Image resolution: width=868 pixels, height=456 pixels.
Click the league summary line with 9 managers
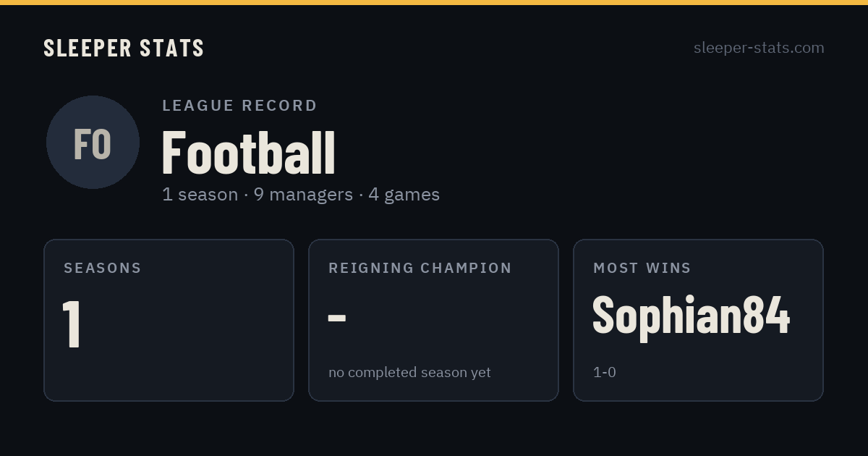301,195
